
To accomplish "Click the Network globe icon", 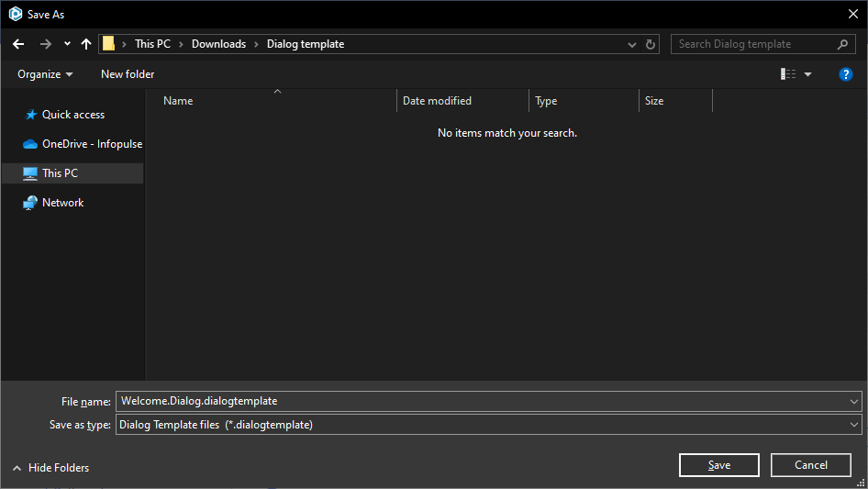I will (x=30, y=203).
